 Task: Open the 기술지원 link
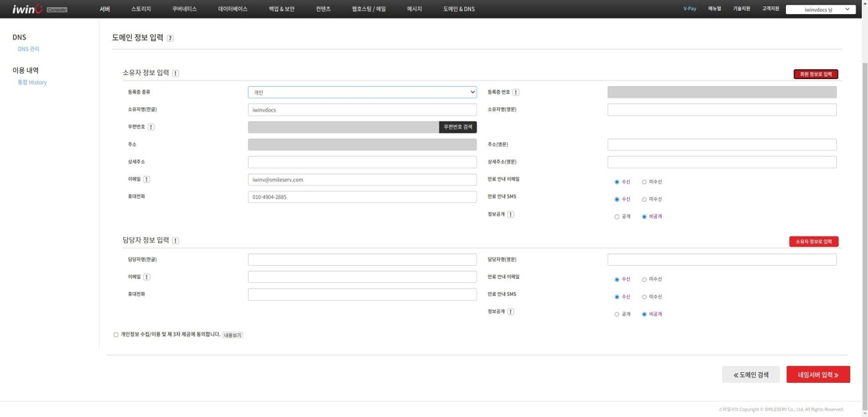coord(742,9)
